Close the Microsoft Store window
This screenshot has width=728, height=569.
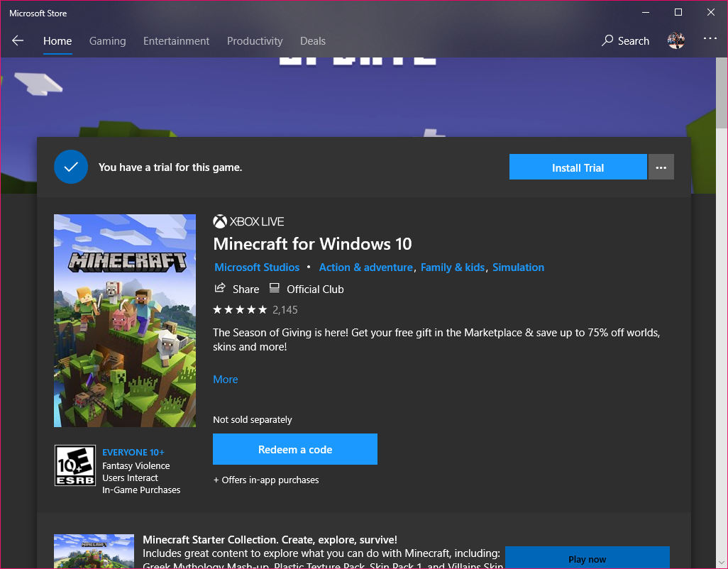click(x=711, y=12)
